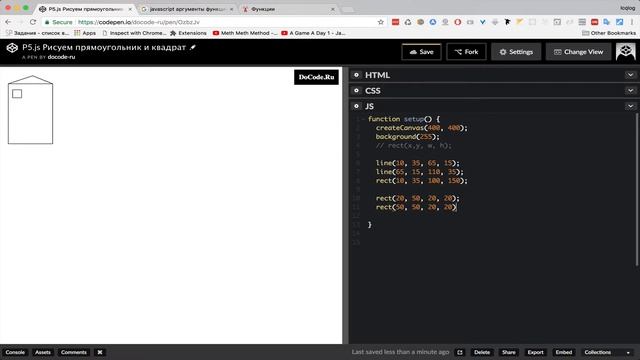Screen dimensions: 640x360
Task: Expand the JS panel dropdown arrow
Action: coord(630,106)
